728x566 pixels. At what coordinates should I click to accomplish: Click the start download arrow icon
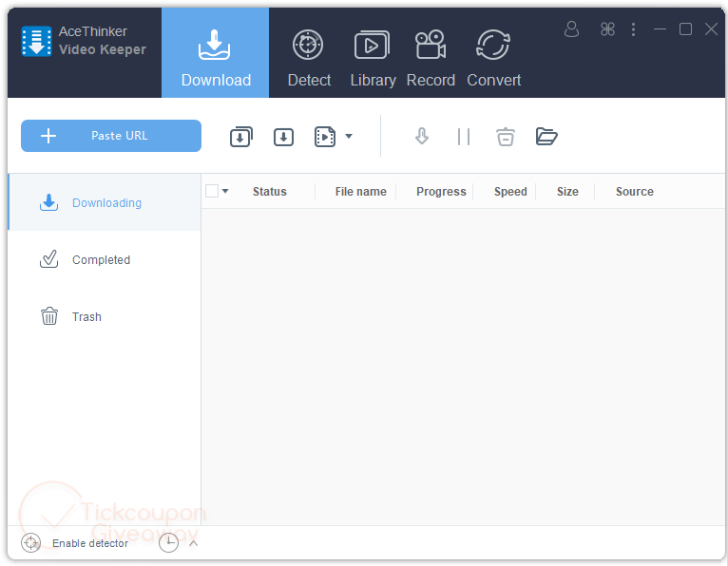coord(422,137)
